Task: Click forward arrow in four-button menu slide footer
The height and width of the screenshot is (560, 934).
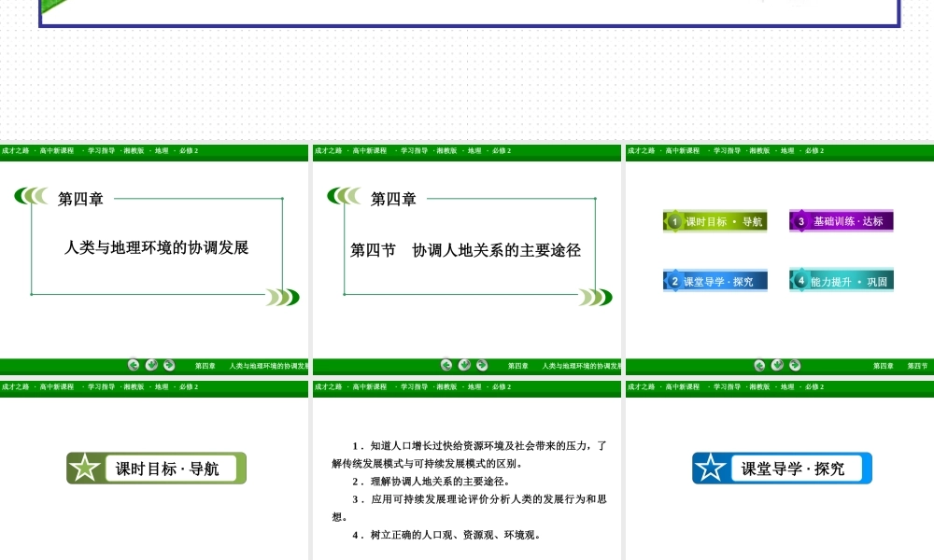Action: coord(796,365)
